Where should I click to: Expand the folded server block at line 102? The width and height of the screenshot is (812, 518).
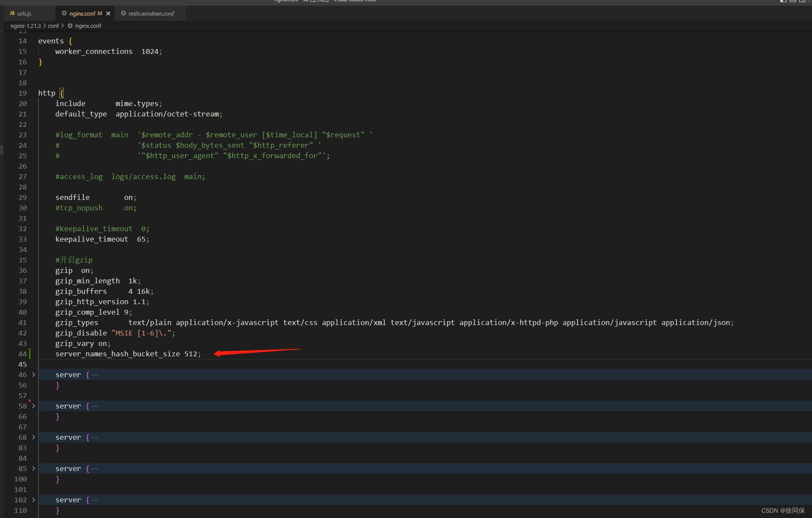click(33, 500)
